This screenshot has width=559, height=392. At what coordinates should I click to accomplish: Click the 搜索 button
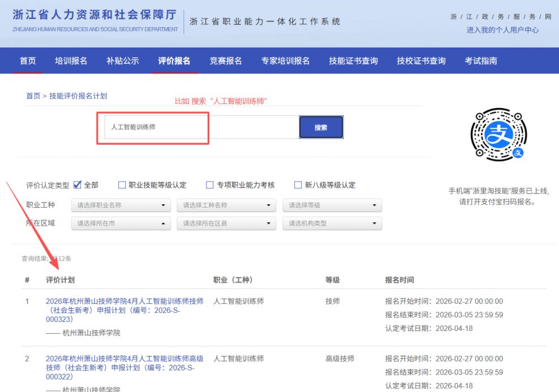pyautogui.click(x=321, y=127)
